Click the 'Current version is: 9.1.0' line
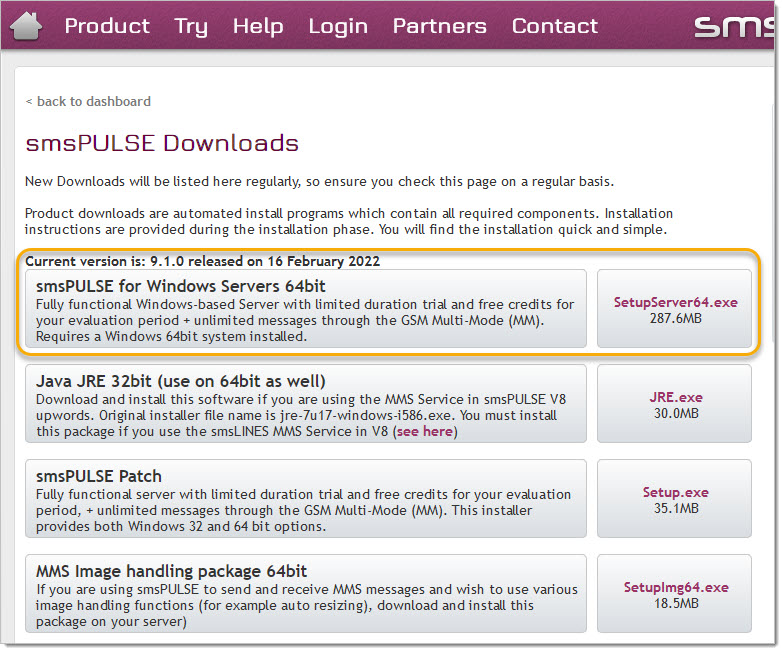The image size is (783, 652). (x=203, y=262)
